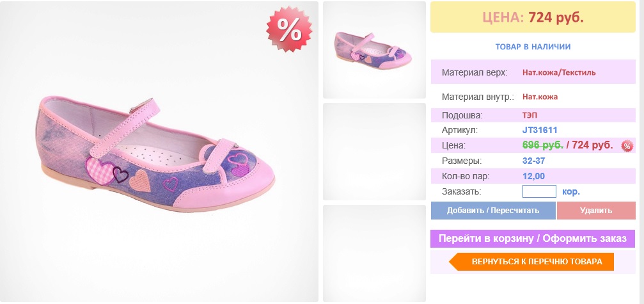
Task: Click the red percent discount badge on photo
Action: (x=289, y=29)
